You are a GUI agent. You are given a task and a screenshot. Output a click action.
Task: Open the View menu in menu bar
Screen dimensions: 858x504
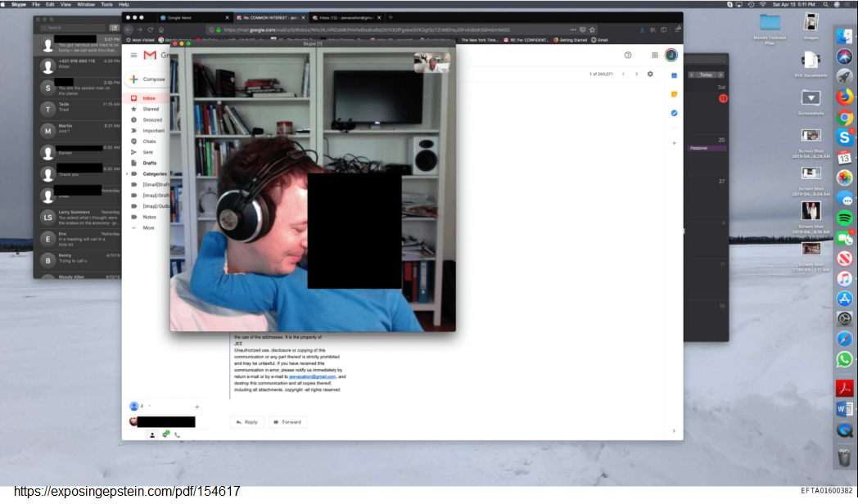click(x=65, y=4)
